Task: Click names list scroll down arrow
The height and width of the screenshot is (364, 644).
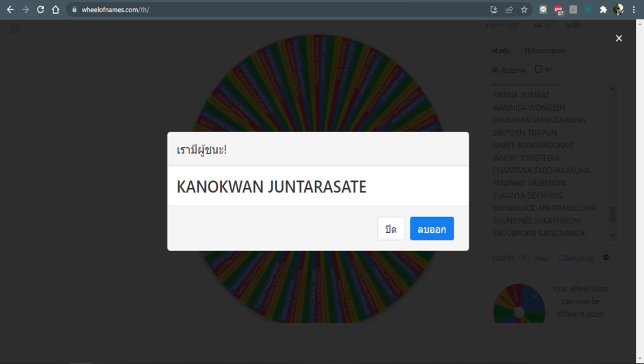Action: tap(613, 235)
